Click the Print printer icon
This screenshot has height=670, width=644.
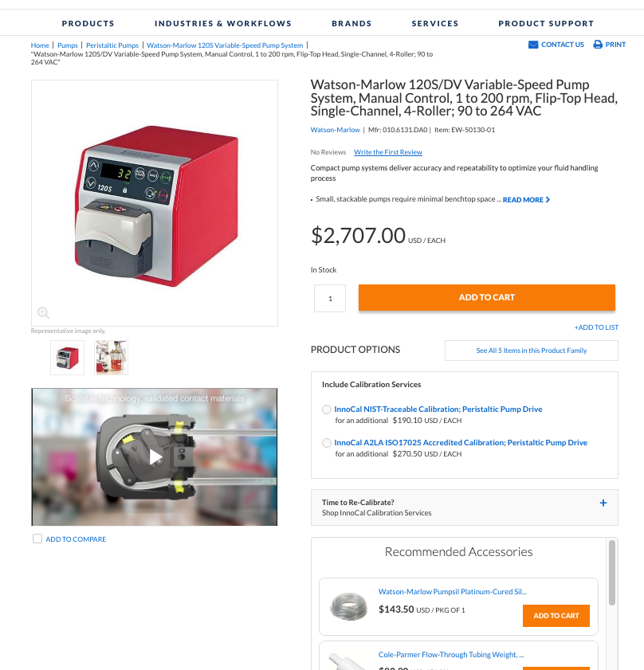[x=598, y=45]
